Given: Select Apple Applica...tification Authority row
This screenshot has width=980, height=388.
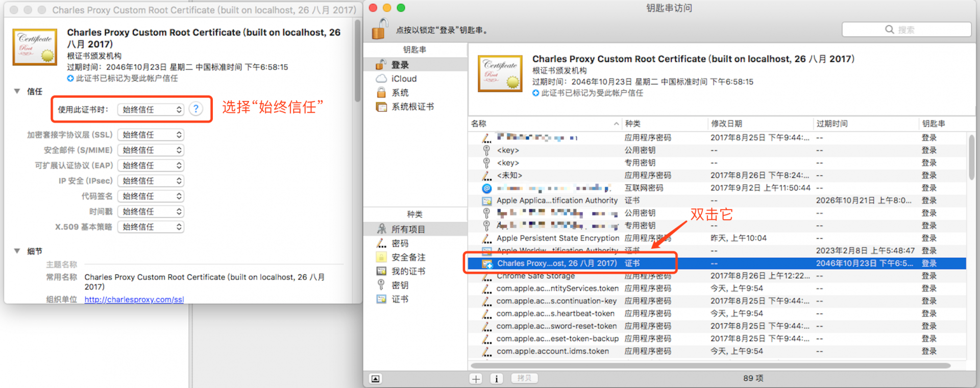Looking at the screenshot, I should coord(717,200).
